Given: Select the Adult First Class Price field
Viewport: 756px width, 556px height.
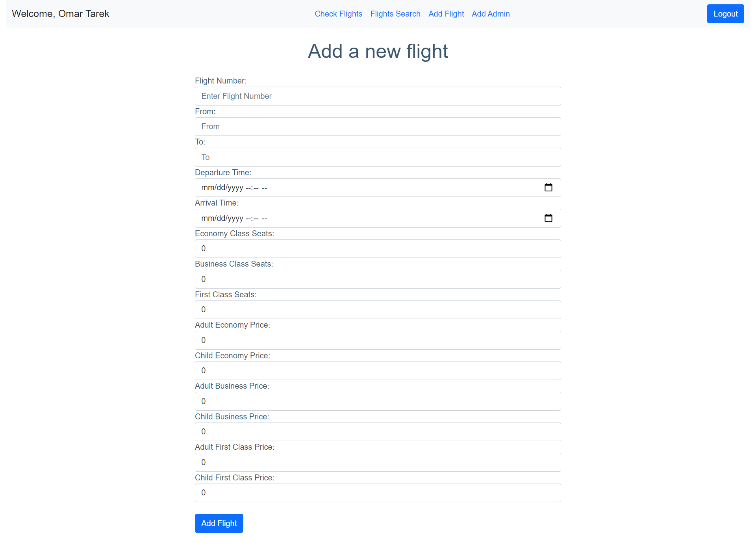Looking at the screenshot, I should (x=378, y=462).
